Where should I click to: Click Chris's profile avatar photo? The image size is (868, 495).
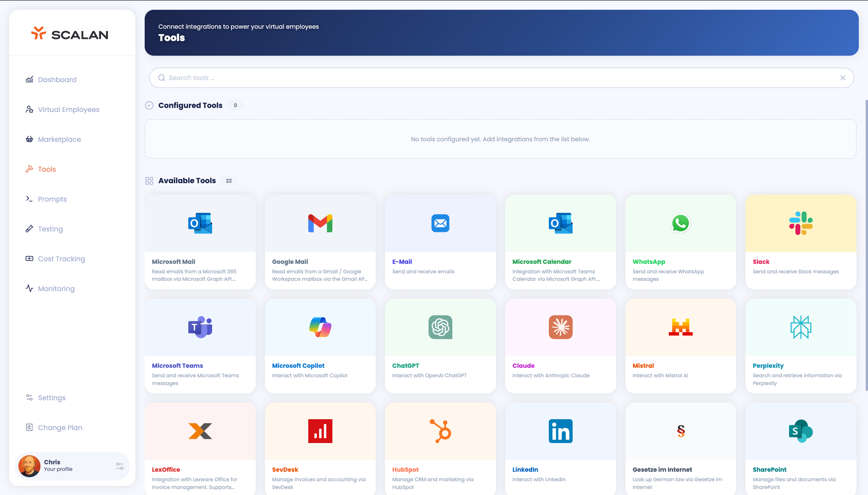tap(29, 466)
